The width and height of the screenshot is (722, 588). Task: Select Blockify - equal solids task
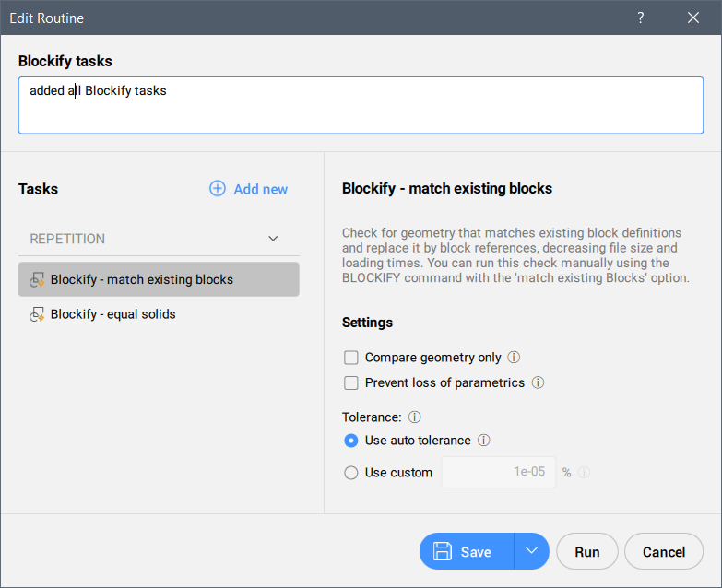click(x=113, y=314)
